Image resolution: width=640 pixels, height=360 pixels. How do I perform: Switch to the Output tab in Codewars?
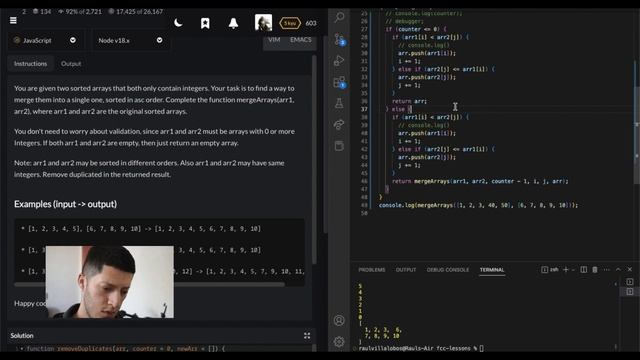pyautogui.click(x=71, y=64)
